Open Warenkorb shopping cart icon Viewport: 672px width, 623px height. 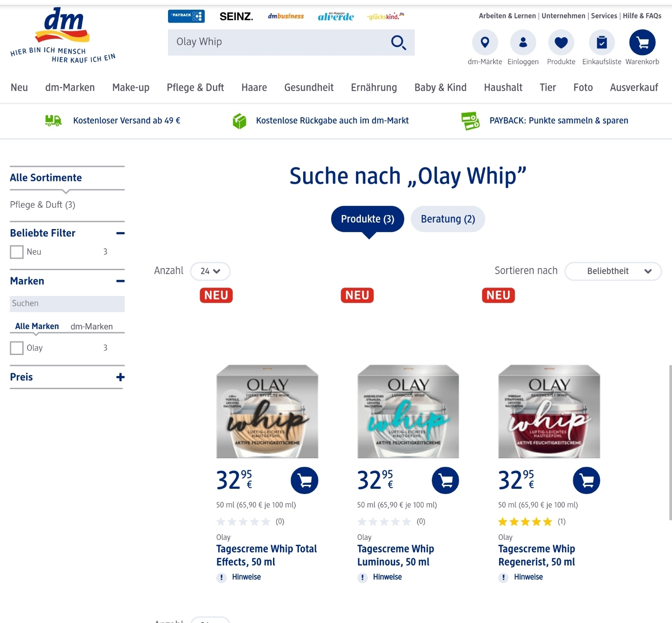(642, 42)
